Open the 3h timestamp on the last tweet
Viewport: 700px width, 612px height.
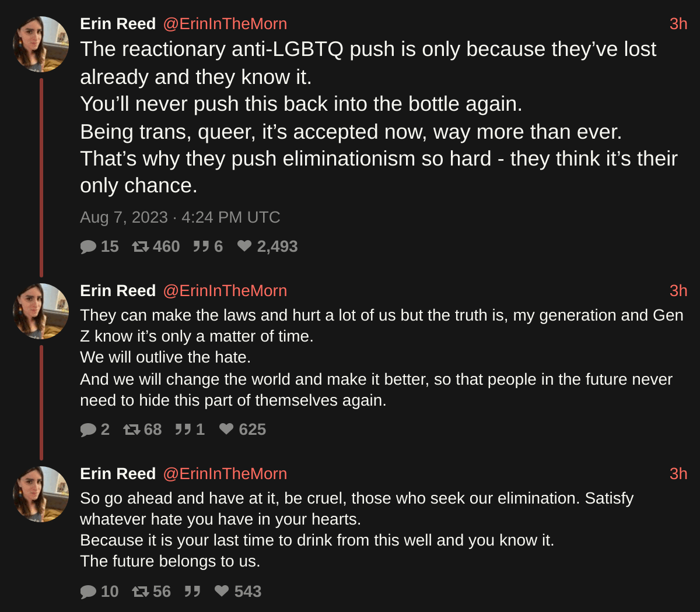[x=678, y=474]
